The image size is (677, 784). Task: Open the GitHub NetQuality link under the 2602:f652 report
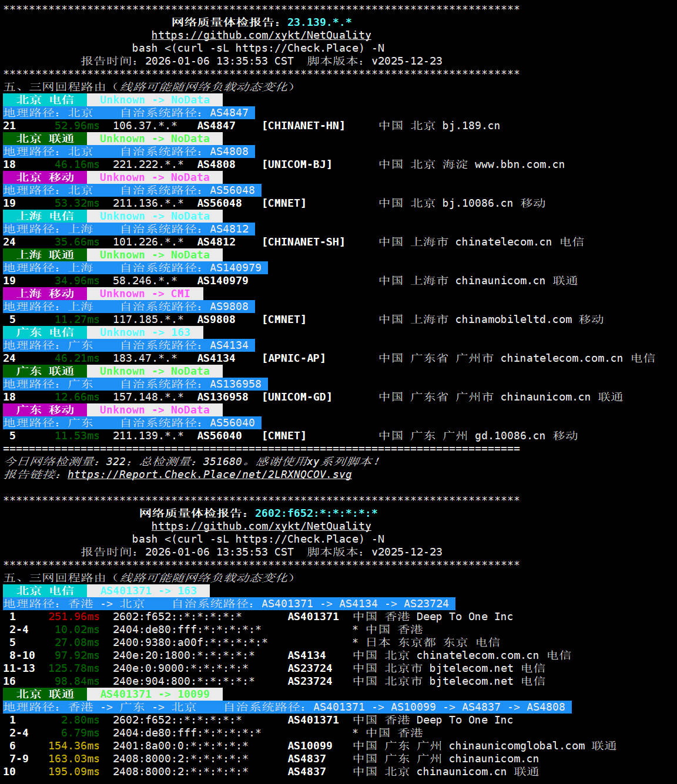[261, 526]
